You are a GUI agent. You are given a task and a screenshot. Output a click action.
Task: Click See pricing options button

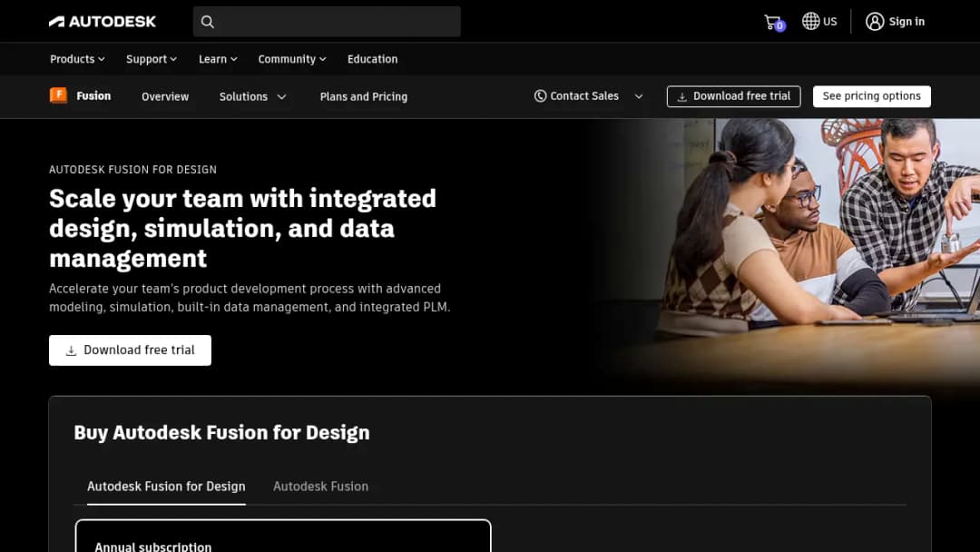872,96
